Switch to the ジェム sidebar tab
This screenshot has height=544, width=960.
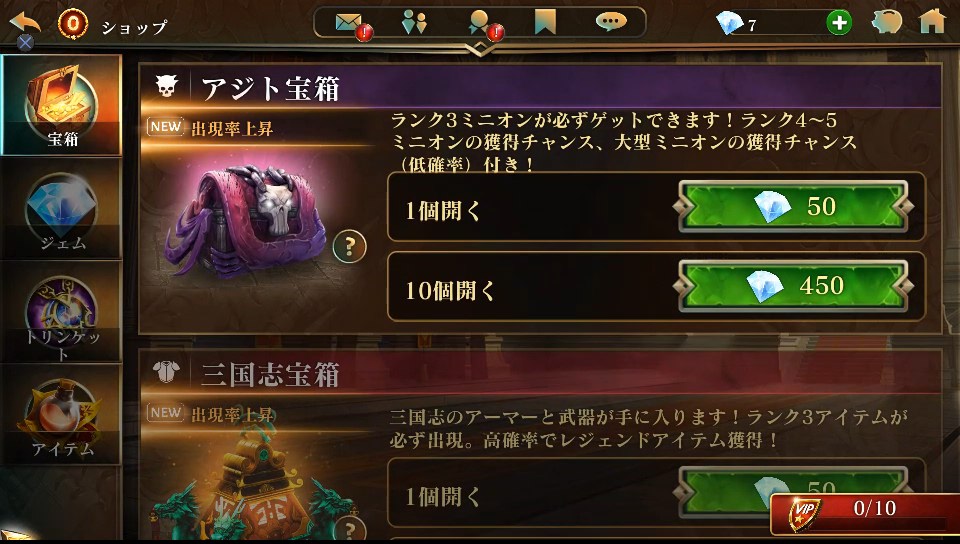(61, 208)
